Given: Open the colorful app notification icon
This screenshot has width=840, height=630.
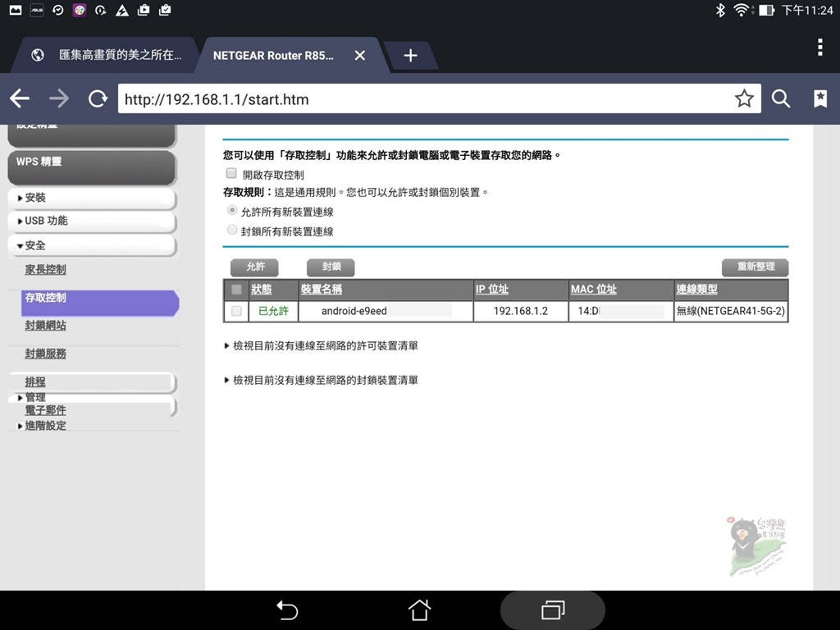Looking at the screenshot, I should (x=80, y=10).
